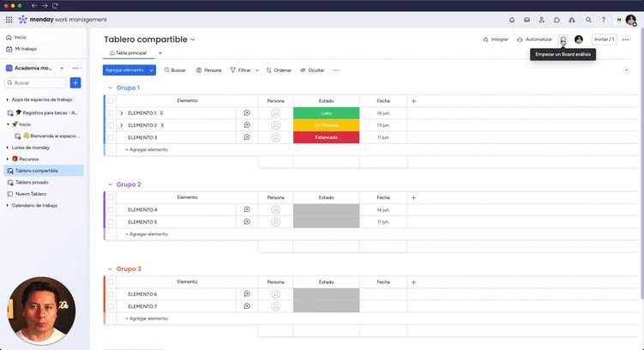This screenshot has width=644, height=350.
Task: Click the Invitar / 1 button
Action: tap(605, 39)
